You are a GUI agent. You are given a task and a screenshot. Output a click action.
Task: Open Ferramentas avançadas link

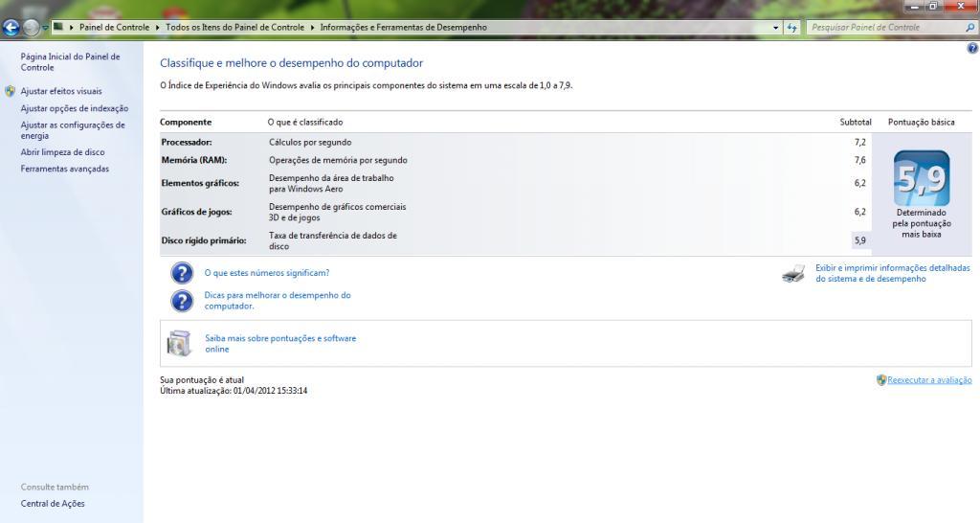click(x=64, y=169)
